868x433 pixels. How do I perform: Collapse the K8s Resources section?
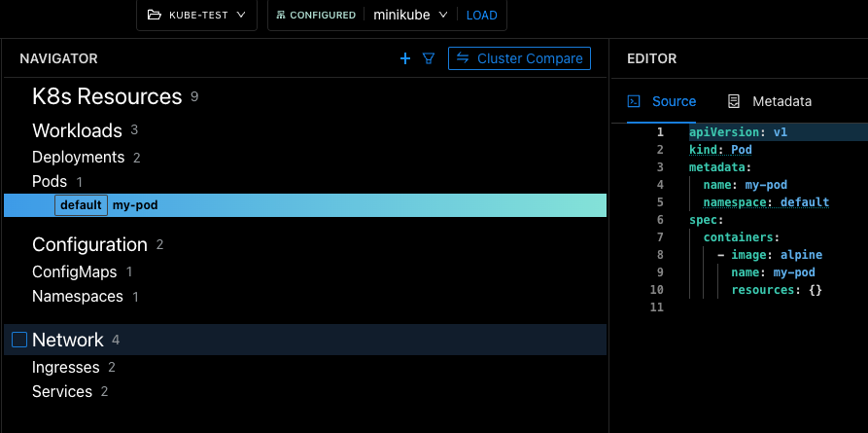tap(107, 96)
